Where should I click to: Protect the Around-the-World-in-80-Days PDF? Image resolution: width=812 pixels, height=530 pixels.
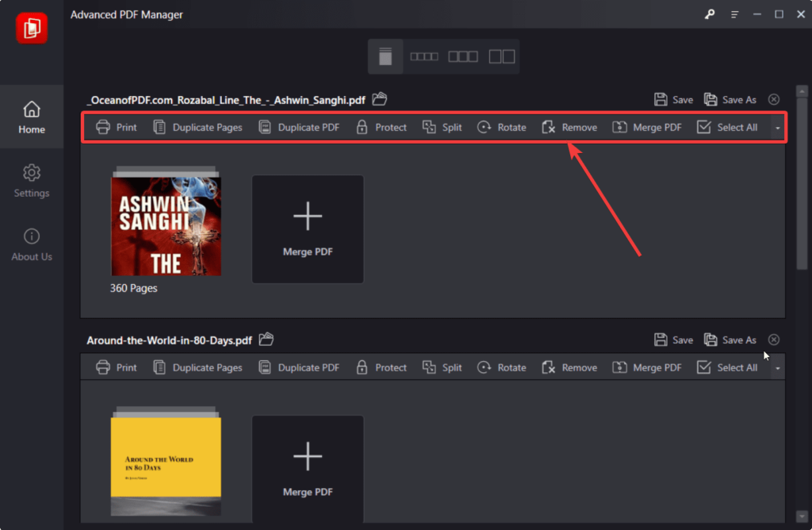(381, 368)
